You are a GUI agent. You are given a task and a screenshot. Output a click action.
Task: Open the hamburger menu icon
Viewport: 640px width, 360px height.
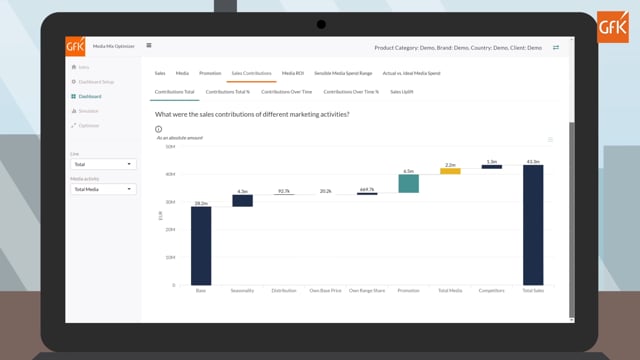point(149,45)
